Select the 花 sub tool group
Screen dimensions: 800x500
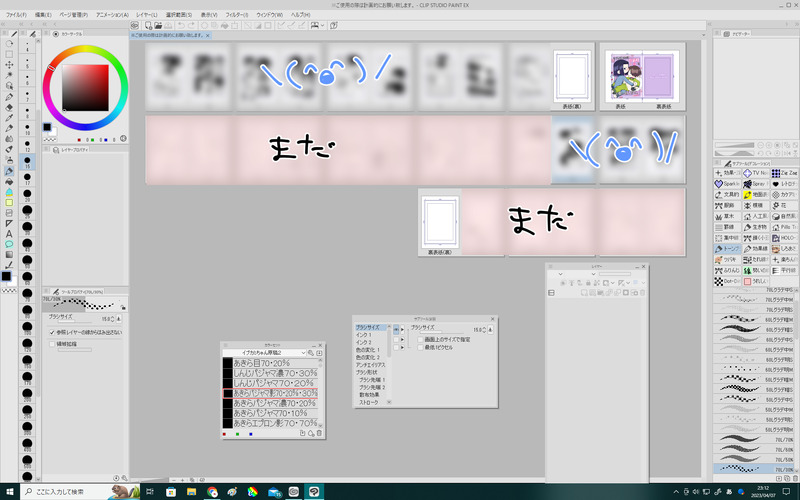[x=785, y=206]
